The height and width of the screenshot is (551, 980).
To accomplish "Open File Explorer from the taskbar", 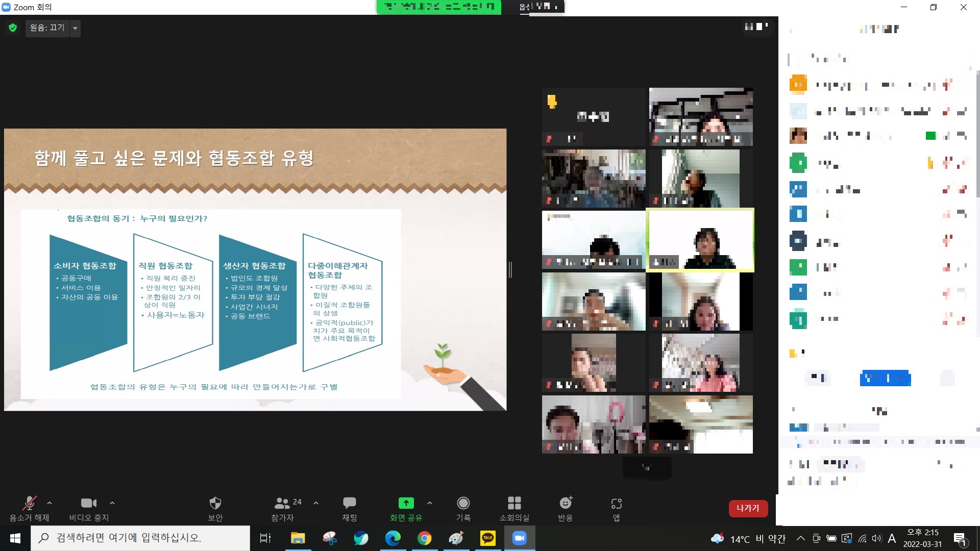I will (x=298, y=538).
